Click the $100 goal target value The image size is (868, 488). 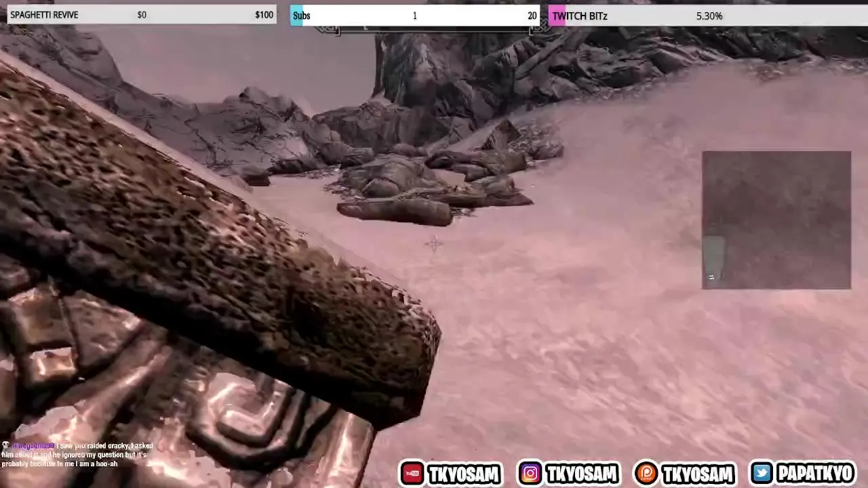pyautogui.click(x=264, y=15)
